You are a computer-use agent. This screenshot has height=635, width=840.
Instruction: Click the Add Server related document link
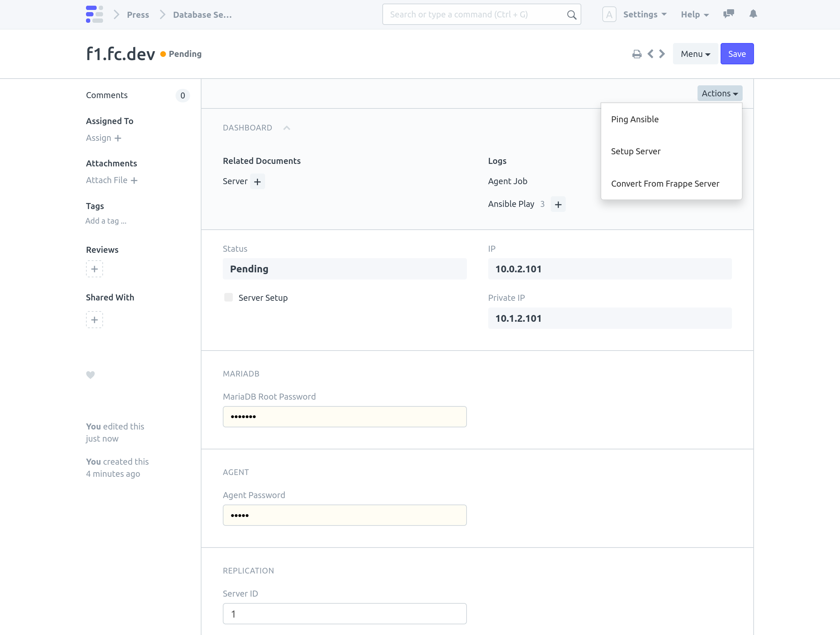[257, 181]
